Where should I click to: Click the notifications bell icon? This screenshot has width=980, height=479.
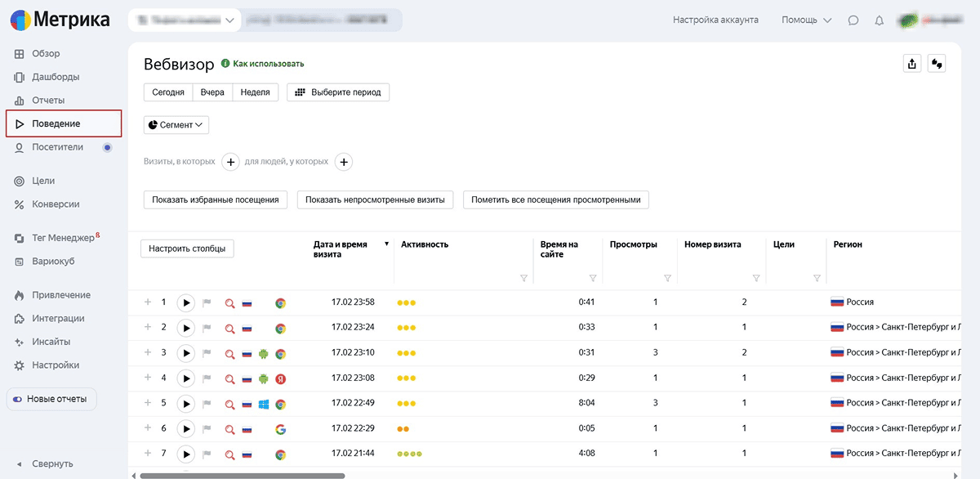[x=880, y=20]
